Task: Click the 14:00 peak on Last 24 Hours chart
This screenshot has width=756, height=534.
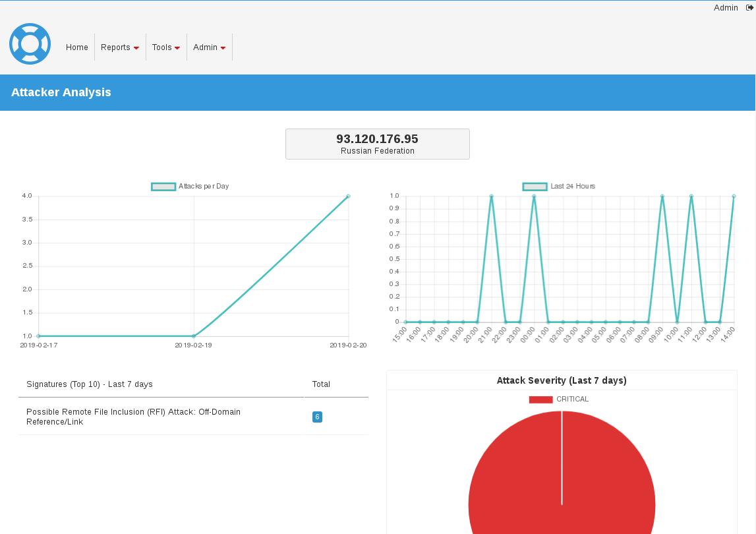Action: pyautogui.click(x=734, y=196)
